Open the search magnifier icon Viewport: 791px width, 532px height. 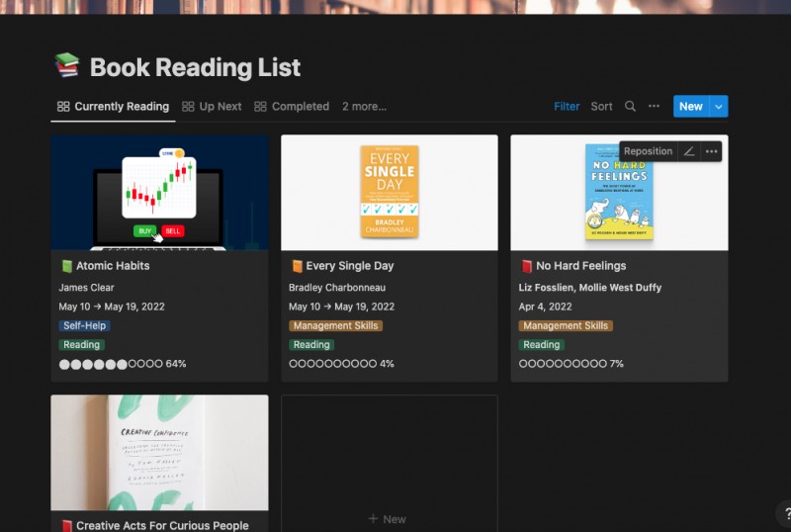pyautogui.click(x=630, y=106)
